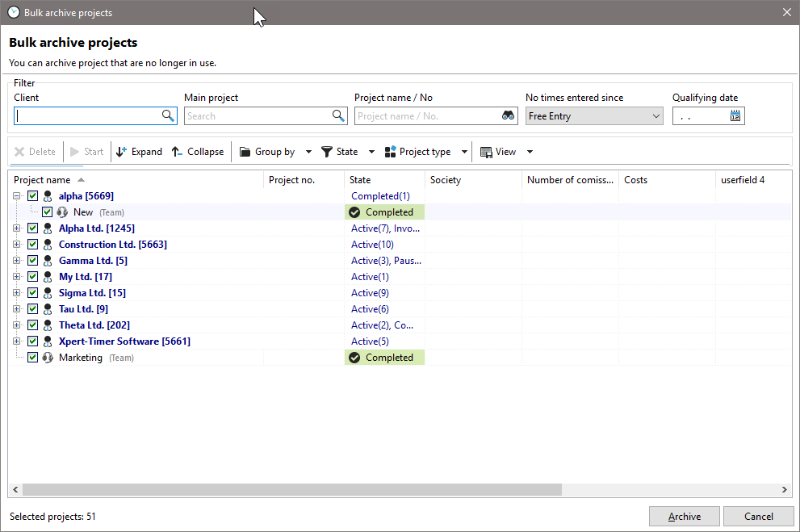The width and height of the screenshot is (800, 532).
Task: Uncheck the New (Team) checkbox
Action: (x=47, y=212)
